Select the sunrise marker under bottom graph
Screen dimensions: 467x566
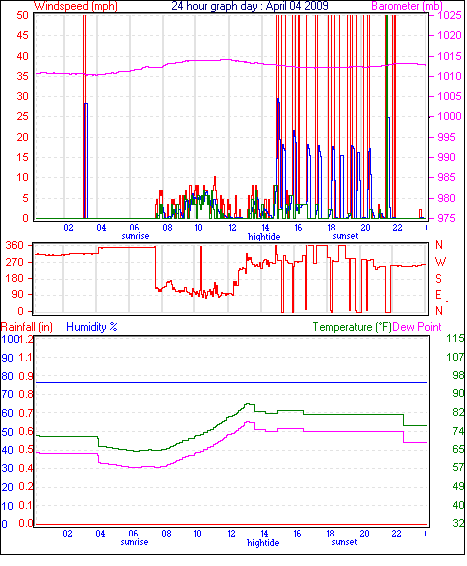[134, 542]
